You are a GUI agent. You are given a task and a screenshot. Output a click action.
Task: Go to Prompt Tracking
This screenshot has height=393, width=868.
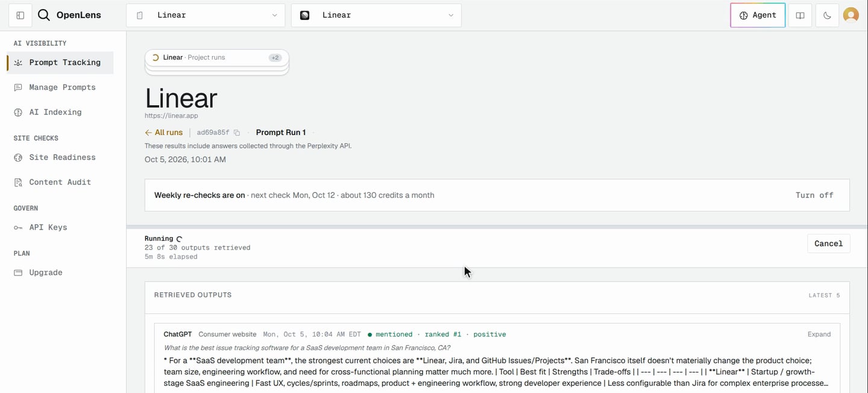pyautogui.click(x=60, y=62)
